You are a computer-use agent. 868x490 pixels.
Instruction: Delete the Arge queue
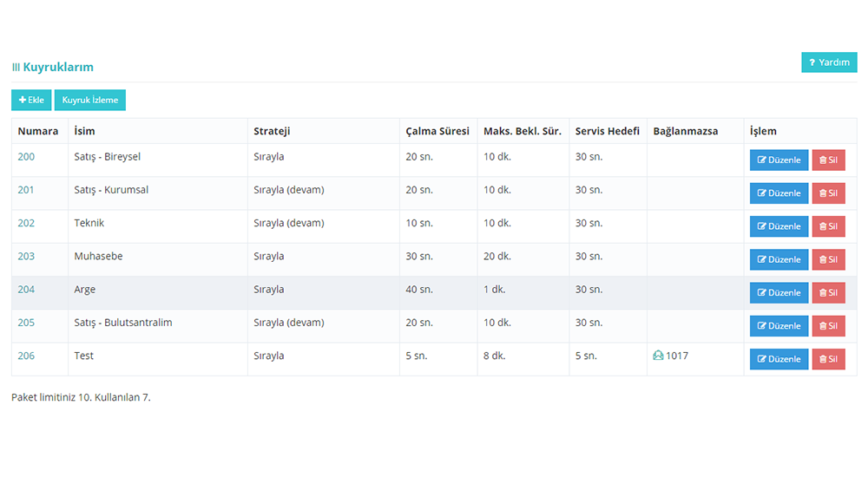[828, 293]
